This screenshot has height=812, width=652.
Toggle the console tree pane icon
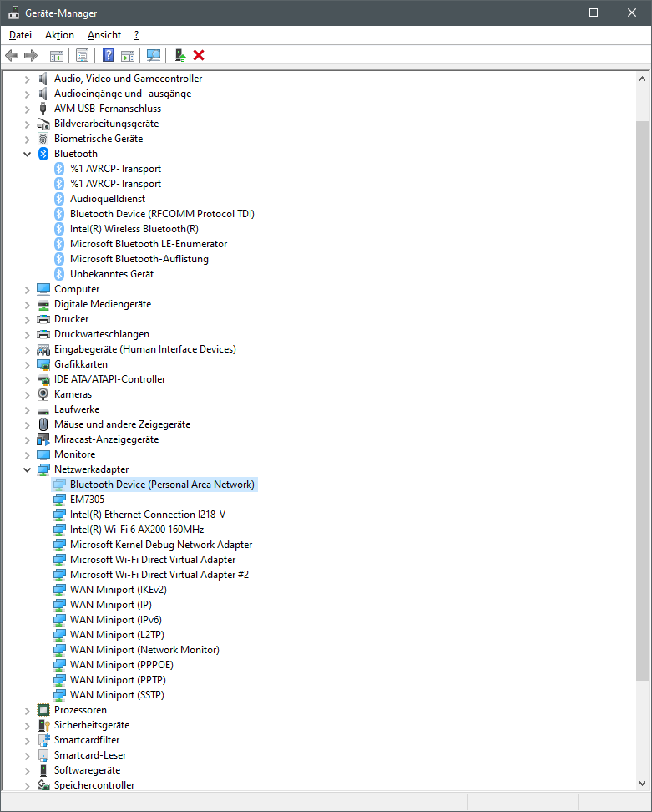pos(57,55)
